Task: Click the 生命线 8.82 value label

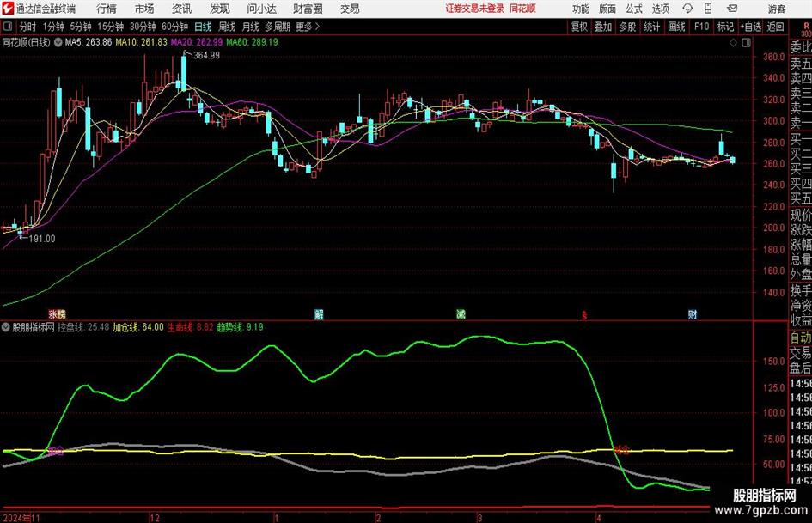Action: coord(190,327)
